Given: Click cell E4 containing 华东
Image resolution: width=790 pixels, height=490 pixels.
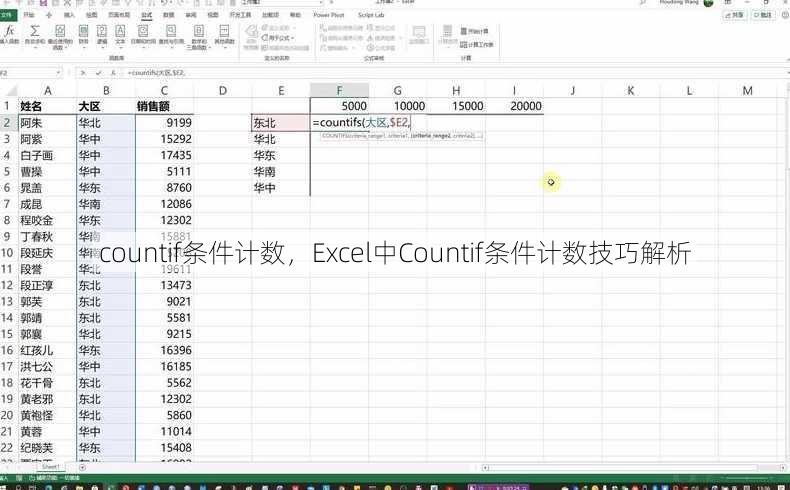Looking at the screenshot, I should pyautogui.click(x=281, y=155).
